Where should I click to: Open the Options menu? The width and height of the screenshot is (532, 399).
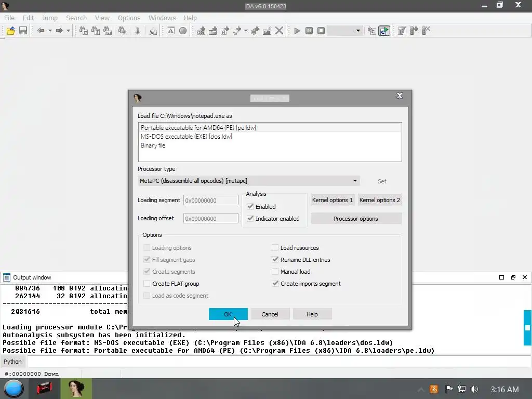click(x=129, y=18)
